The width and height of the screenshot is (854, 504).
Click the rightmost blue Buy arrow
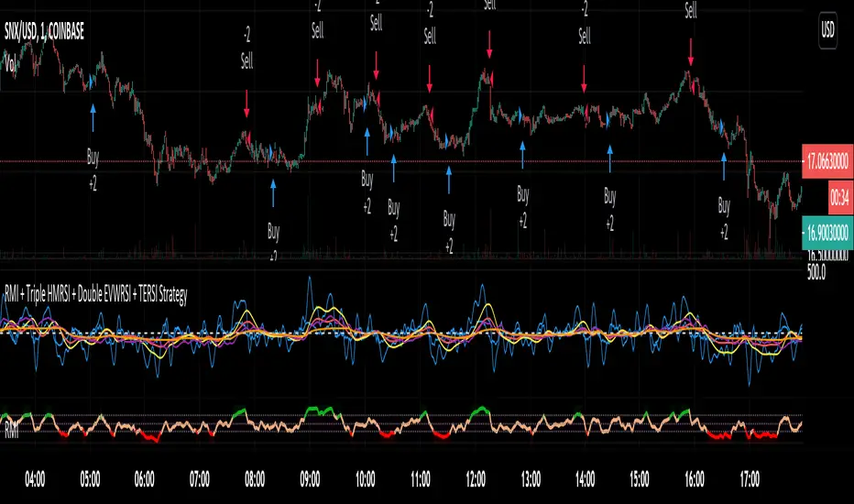coord(724,165)
